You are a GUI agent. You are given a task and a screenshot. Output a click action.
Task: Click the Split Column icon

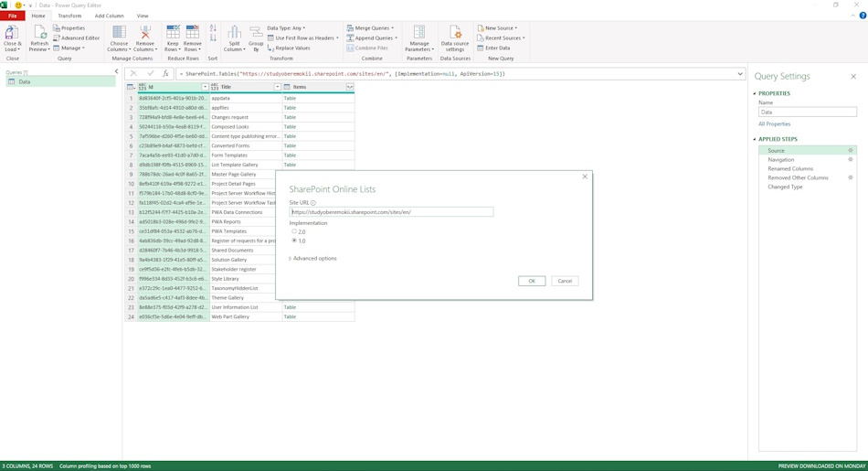point(234,32)
